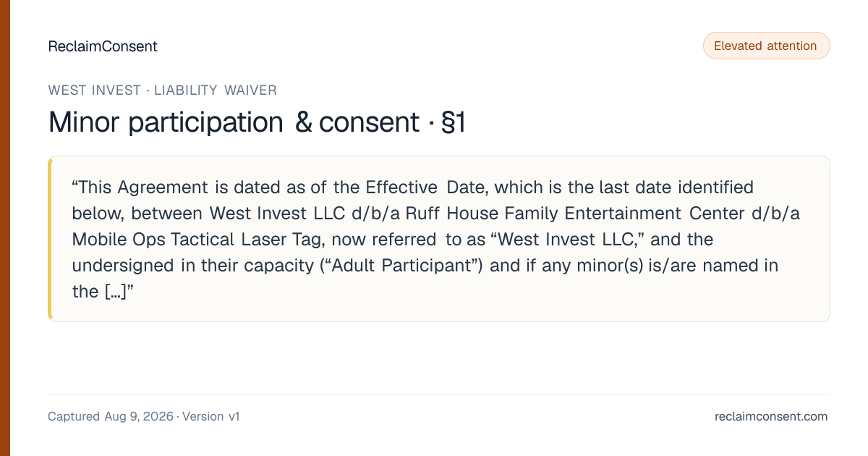The width and height of the screenshot is (868, 456).
Task: Click the §1 section marker in heading
Action: click(x=453, y=122)
